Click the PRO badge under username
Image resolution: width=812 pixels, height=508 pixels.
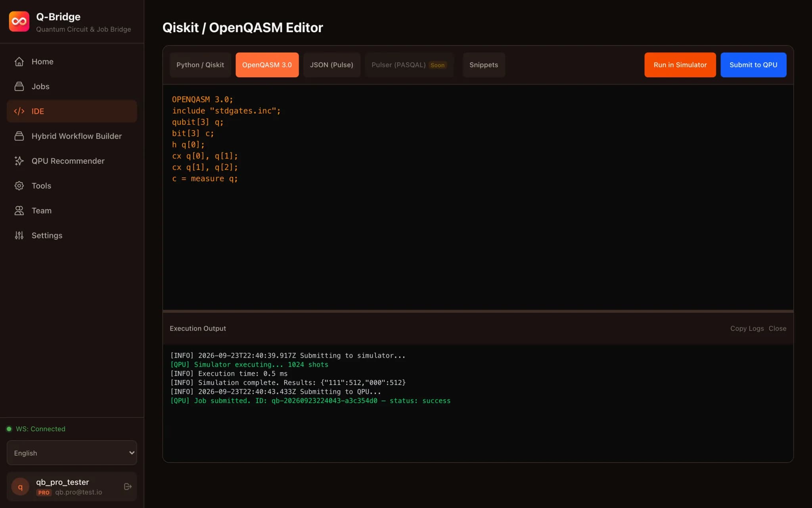tap(44, 493)
